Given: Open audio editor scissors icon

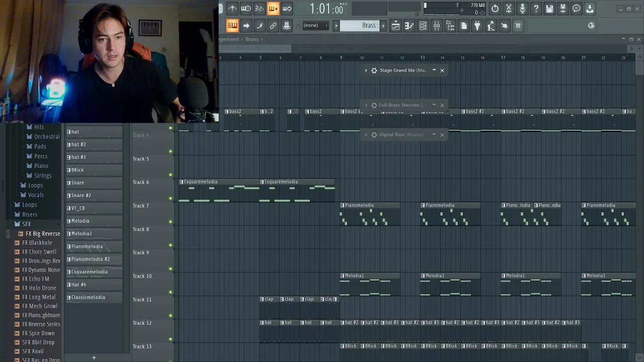Looking at the screenshot, I should coord(509,9).
